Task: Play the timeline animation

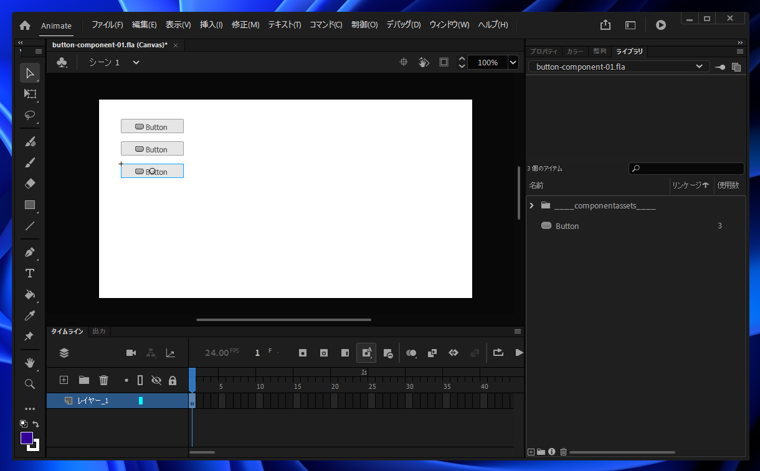Action: coord(519,352)
